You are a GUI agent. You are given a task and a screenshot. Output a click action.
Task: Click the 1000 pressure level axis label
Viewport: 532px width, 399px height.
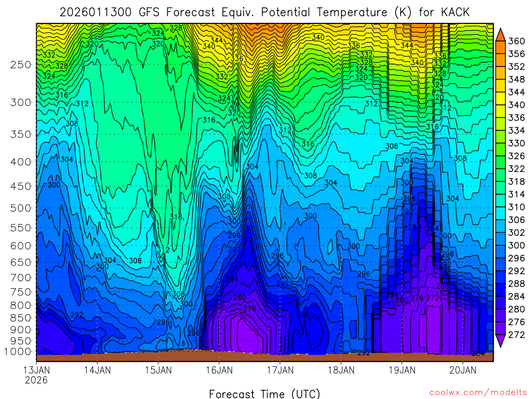[18, 352]
